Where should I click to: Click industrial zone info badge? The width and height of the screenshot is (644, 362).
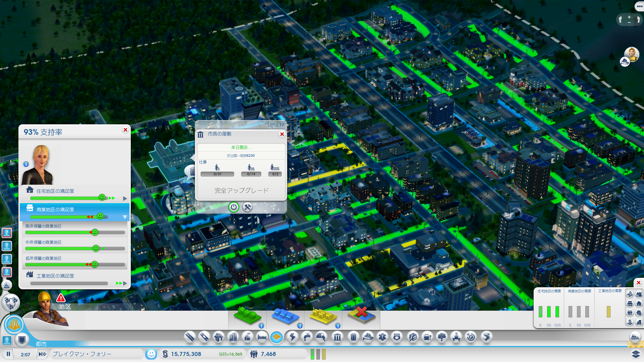338,326
